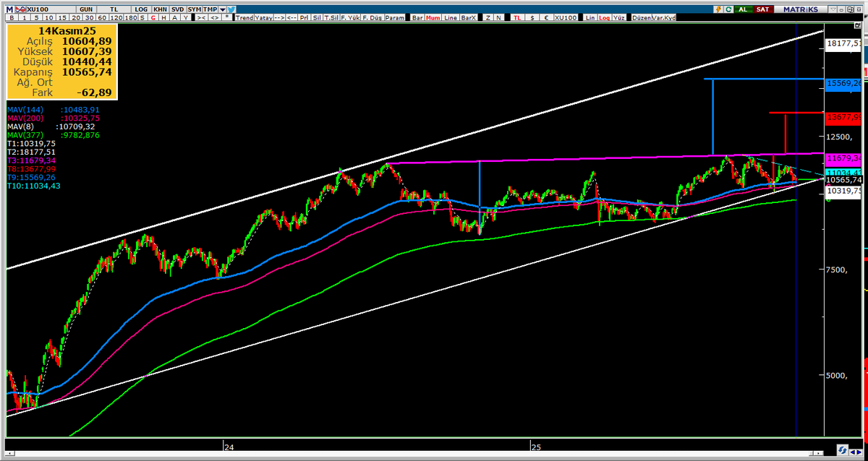This screenshot has width=868, height=461.
Task: Click the 'Trend' line drawing button
Action: 244,17
